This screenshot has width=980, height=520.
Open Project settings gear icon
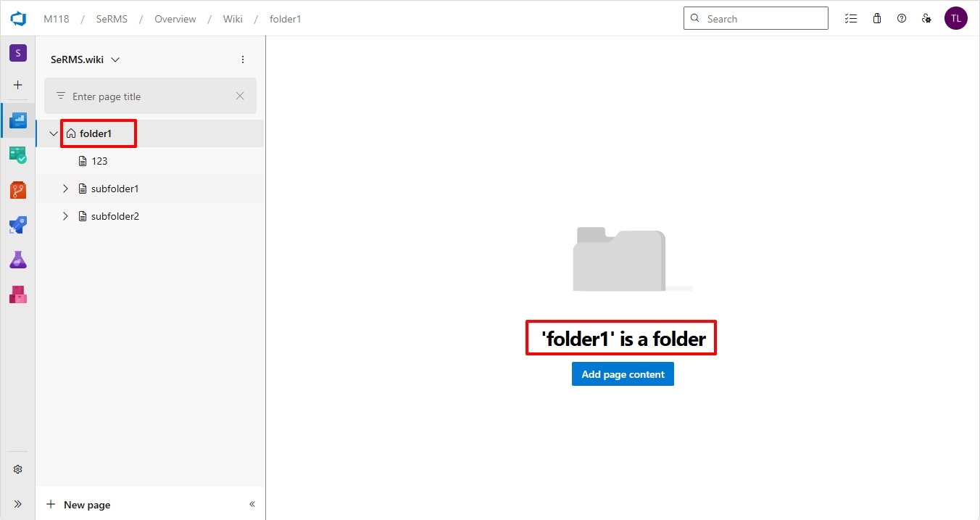(18, 469)
